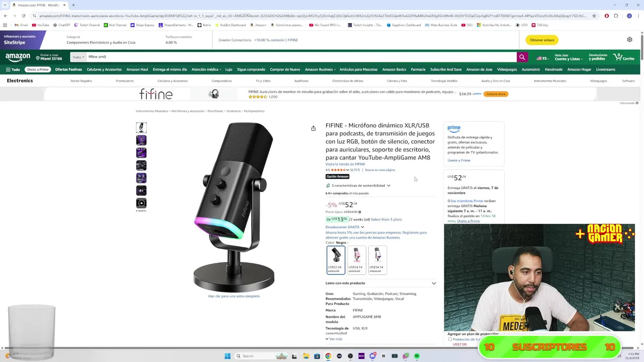Viewport: 644px width, 362px height.
Task: Open the YouTube bookmark
Action: click(41, 25)
